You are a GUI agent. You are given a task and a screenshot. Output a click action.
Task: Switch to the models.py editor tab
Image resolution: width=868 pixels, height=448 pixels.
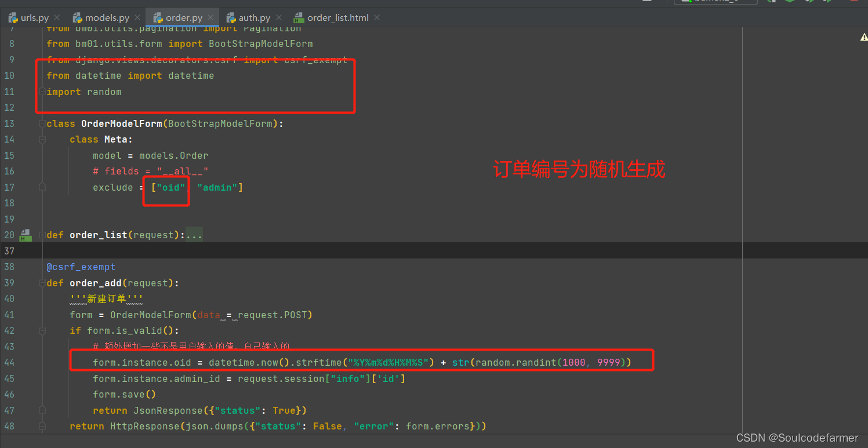pos(101,17)
